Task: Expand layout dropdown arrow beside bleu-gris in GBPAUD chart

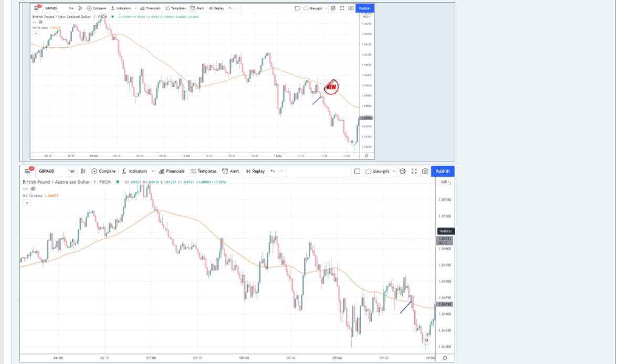Action: (394, 171)
